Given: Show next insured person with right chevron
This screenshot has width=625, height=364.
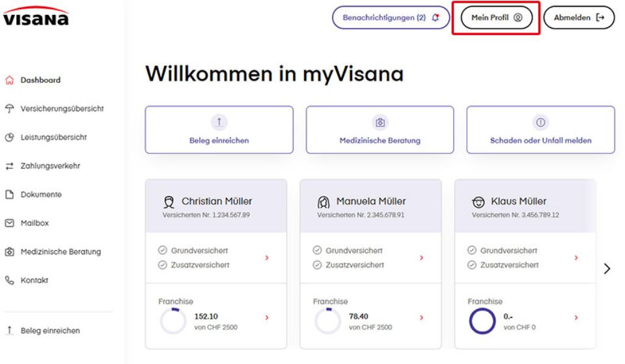Looking at the screenshot, I should coord(607,268).
